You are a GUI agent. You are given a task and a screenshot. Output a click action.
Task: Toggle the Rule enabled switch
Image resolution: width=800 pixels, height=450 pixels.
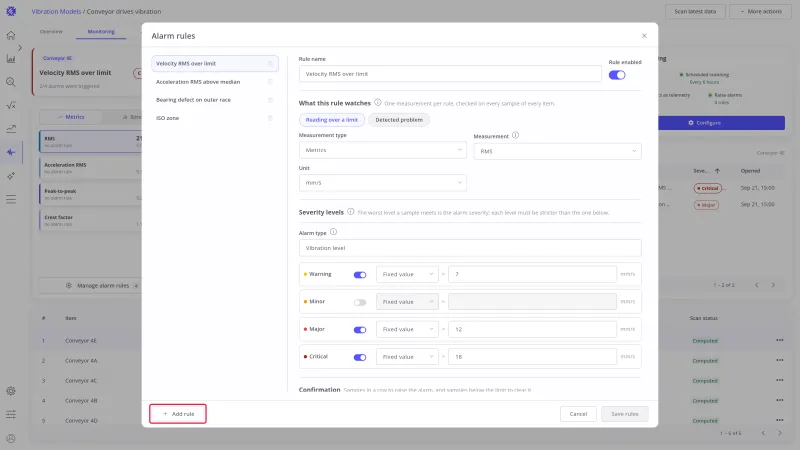point(617,75)
